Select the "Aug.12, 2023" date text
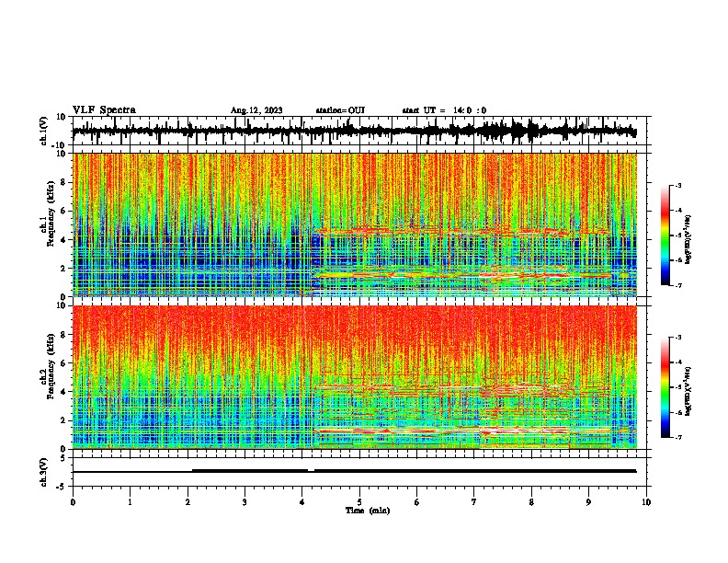The image size is (728, 563). [x=256, y=110]
